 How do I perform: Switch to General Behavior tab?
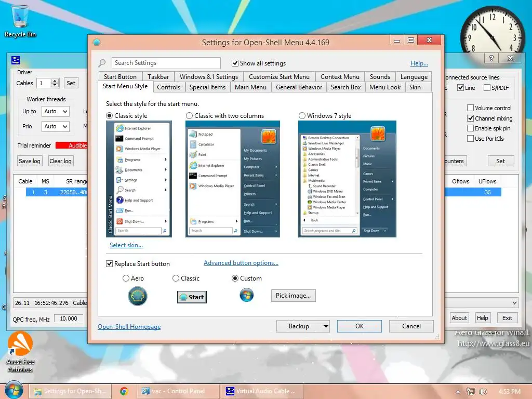point(299,87)
